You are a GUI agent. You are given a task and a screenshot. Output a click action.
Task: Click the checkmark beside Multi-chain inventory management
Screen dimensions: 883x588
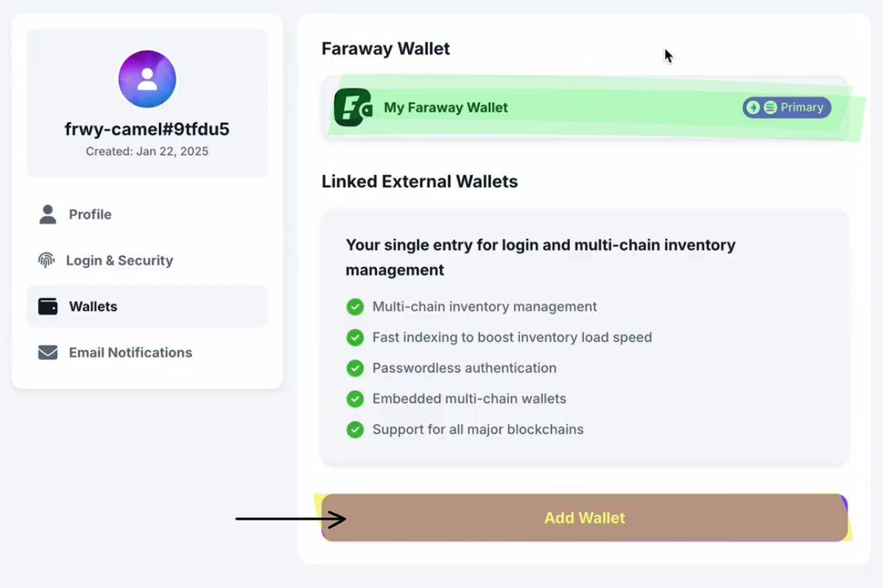(x=355, y=307)
